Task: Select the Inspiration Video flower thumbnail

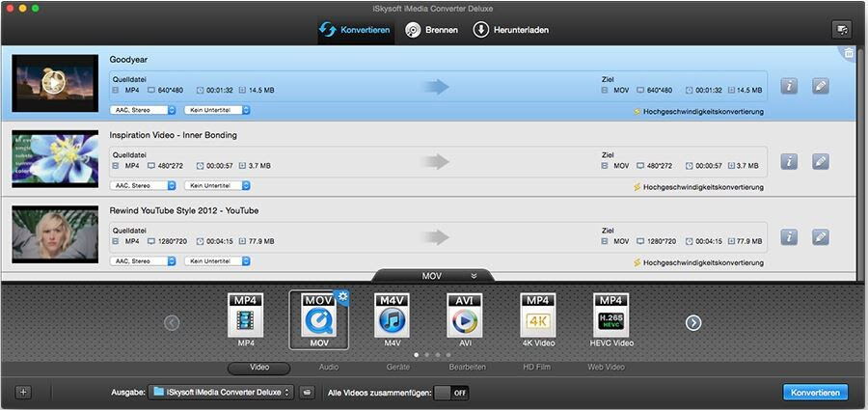Action: click(54, 159)
